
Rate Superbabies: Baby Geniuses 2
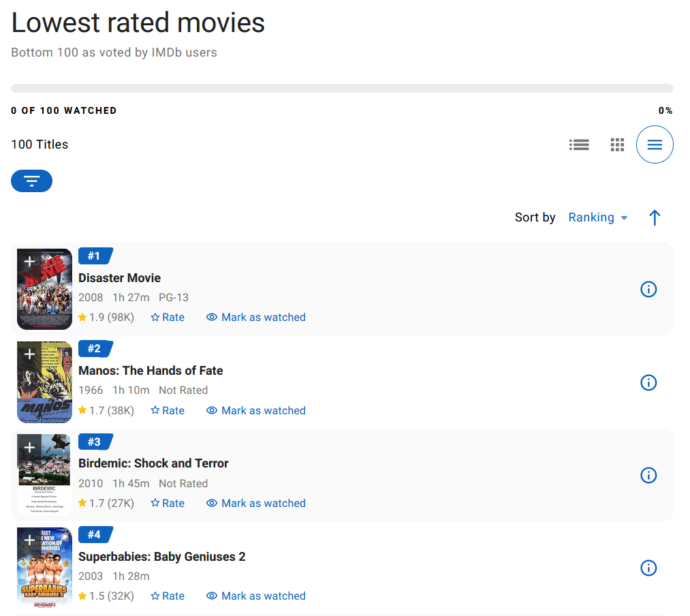click(x=168, y=596)
